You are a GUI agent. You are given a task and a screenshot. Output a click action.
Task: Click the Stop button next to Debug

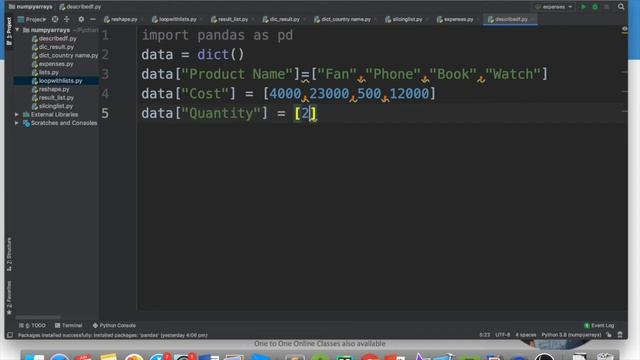click(607, 7)
